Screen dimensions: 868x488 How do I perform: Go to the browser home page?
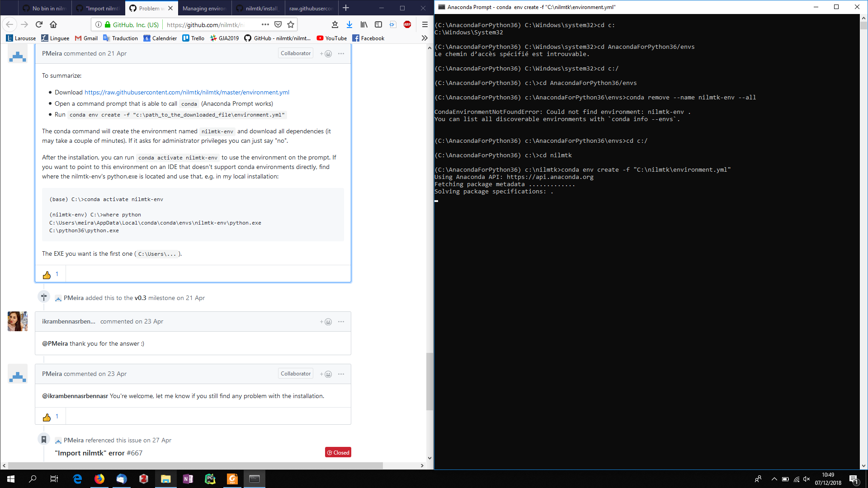click(53, 24)
